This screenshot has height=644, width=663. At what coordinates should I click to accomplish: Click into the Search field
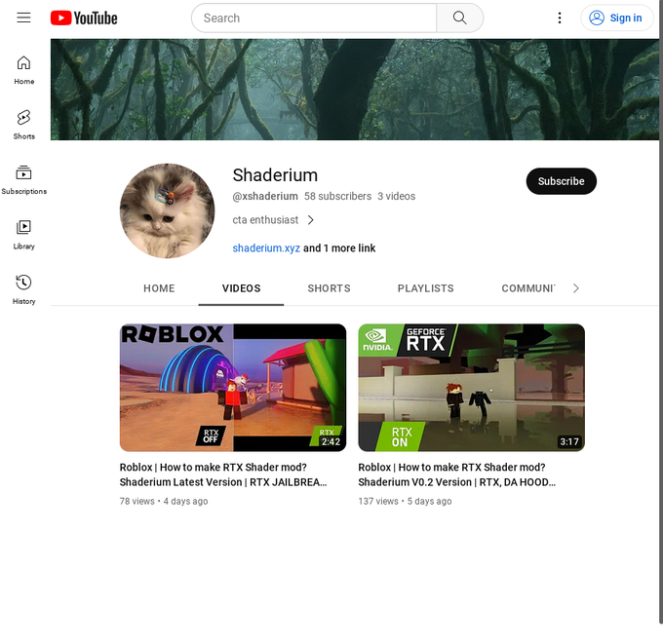pos(314,18)
